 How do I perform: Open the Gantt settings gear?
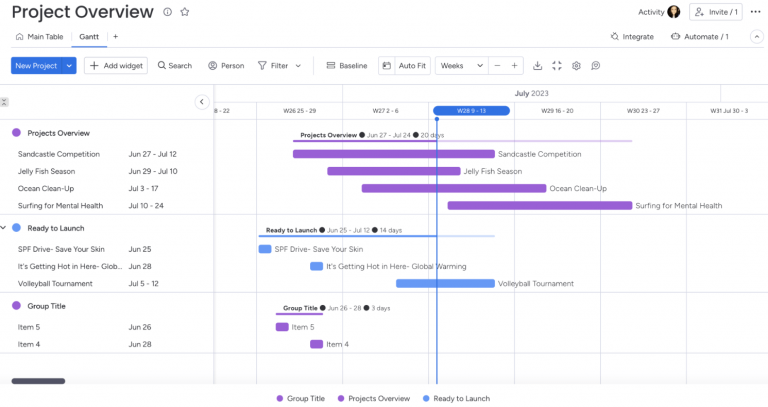[x=576, y=66]
